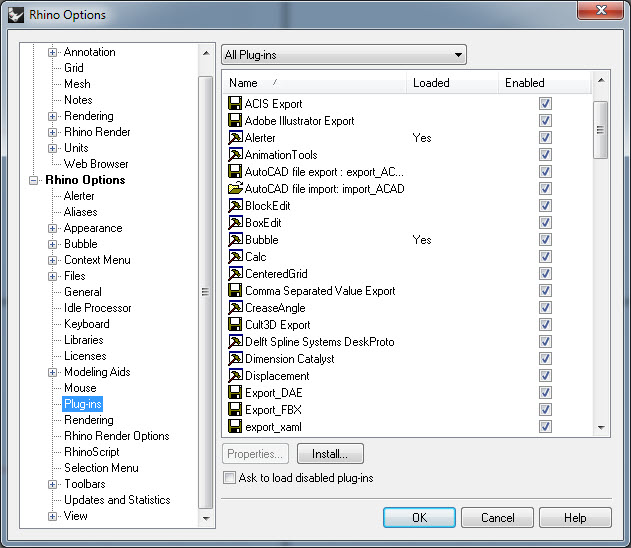The image size is (631, 548).
Task: Select the CenteredGrid plug-in icon
Action: click(x=235, y=274)
